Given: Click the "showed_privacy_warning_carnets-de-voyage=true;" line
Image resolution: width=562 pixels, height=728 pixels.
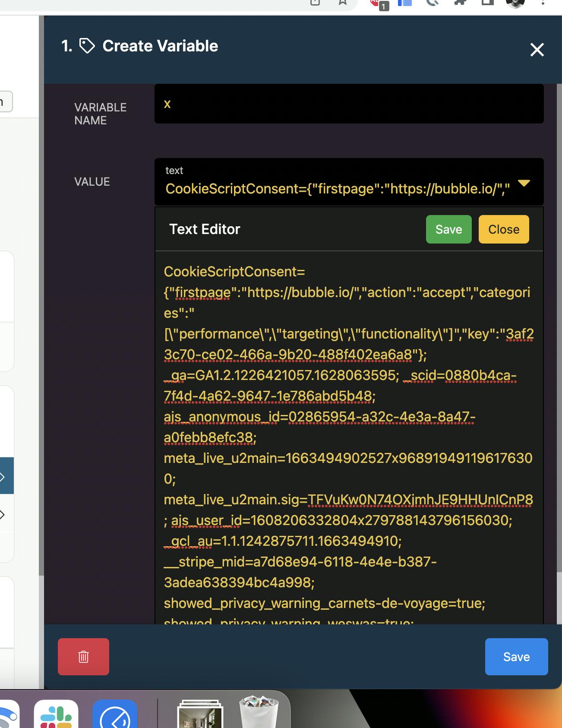Looking at the screenshot, I should coord(325,603).
